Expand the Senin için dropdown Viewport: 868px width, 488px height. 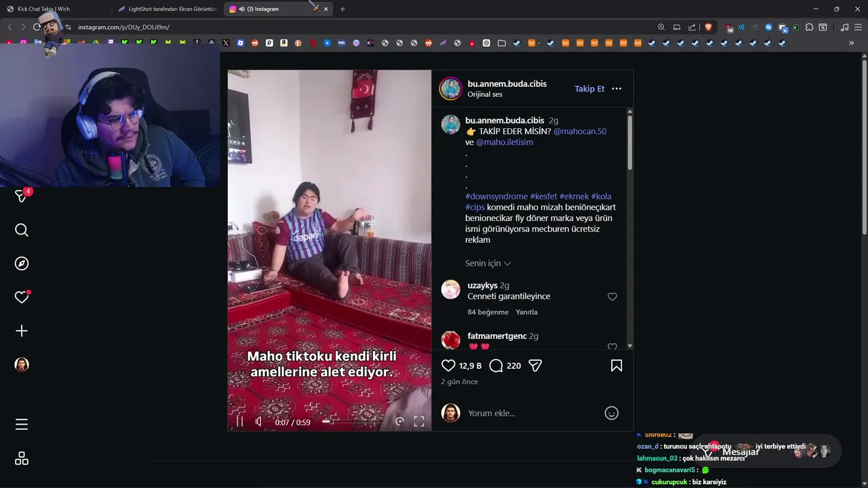click(488, 263)
